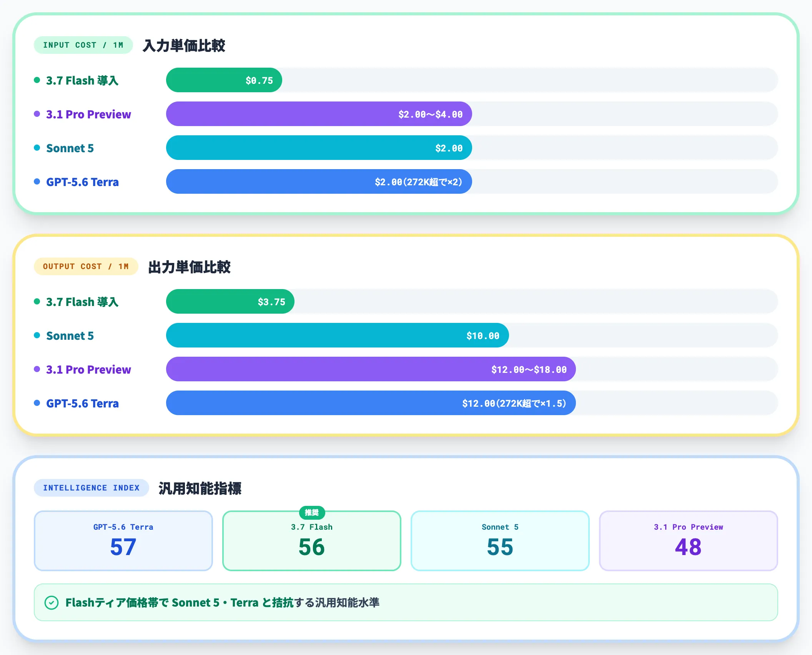Image resolution: width=812 pixels, height=655 pixels.
Task: Open the GPT-5.6 Terra score card
Action: (123, 541)
